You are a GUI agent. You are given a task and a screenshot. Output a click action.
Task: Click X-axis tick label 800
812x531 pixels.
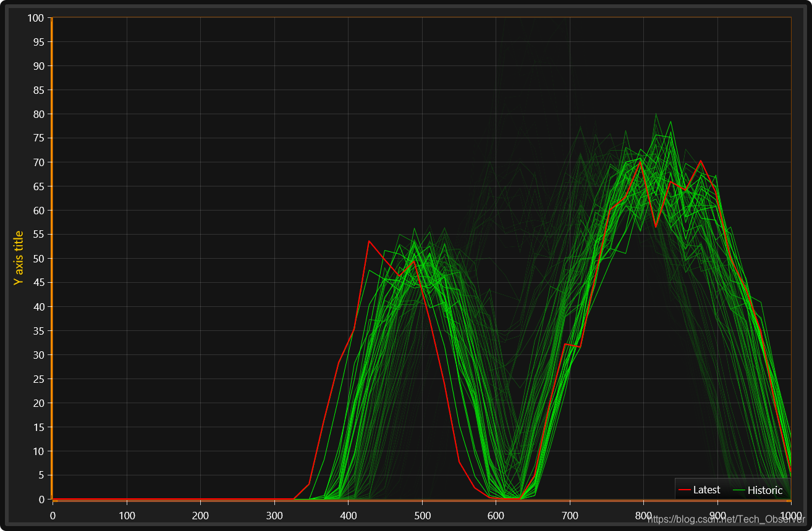pyautogui.click(x=643, y=515)
